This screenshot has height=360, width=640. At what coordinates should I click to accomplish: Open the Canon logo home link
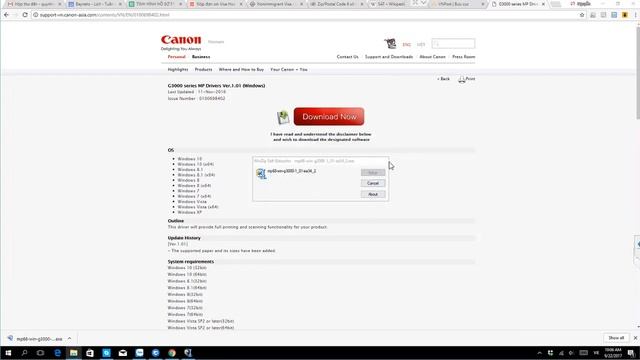click(181, 40)
